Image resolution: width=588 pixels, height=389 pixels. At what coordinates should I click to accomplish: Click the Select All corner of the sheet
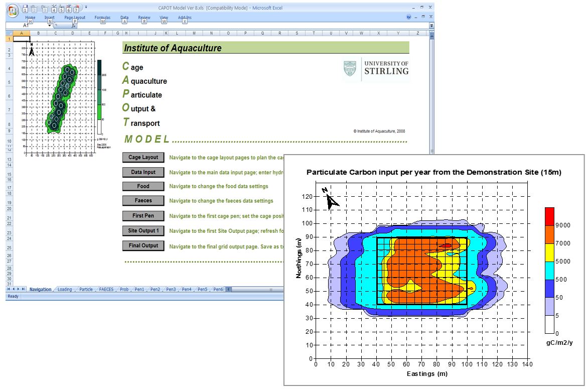tap(10, 33)
